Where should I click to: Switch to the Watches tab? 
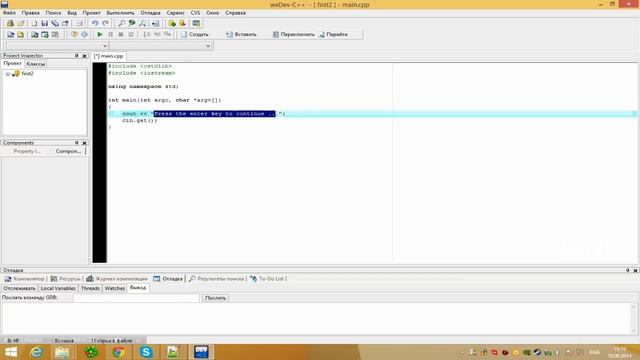115,288
